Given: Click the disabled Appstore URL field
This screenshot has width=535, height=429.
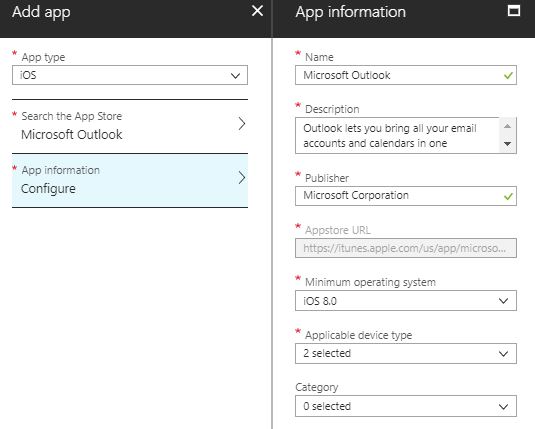Looking at the screenshot, I should pyautogui.click(x=406, y=248).
